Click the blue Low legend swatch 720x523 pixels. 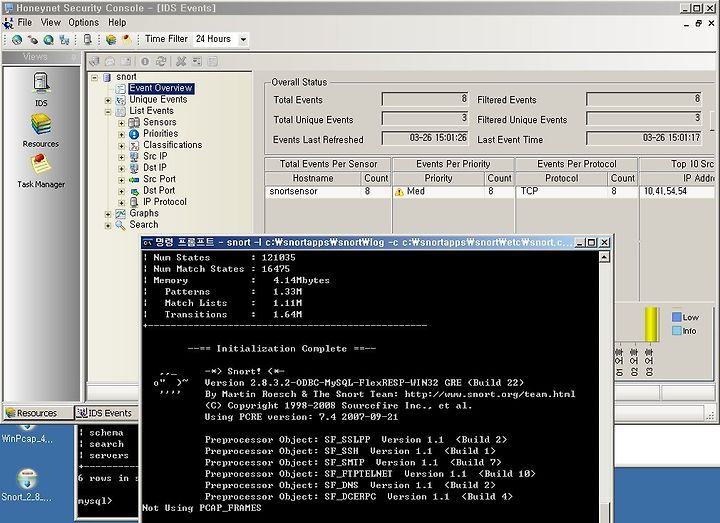(x=676, y=317)
